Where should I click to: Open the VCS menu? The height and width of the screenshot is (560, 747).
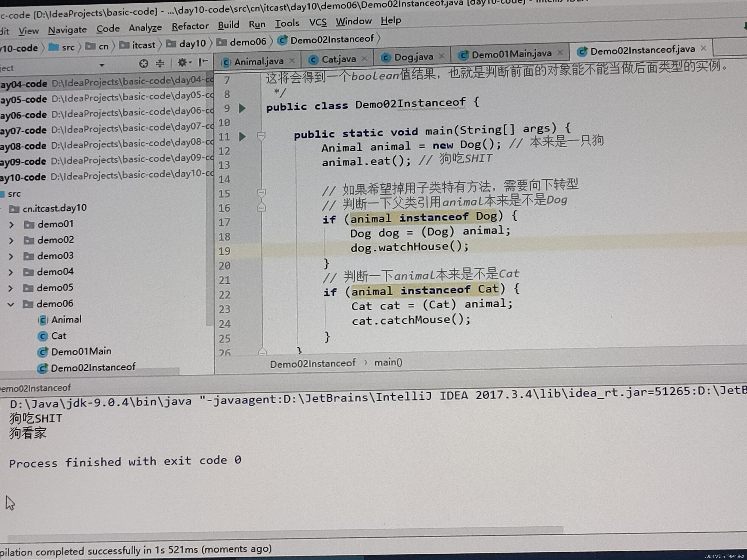[x=318, y=22]
